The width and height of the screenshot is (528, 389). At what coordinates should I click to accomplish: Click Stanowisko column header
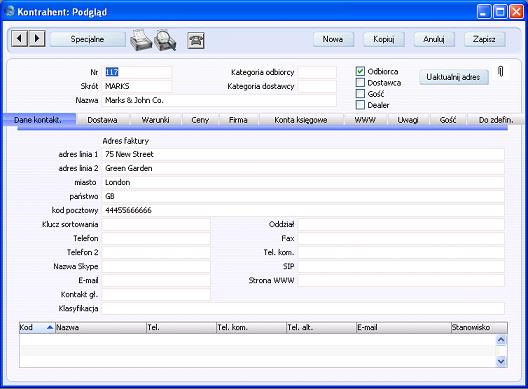coord(479,327)
